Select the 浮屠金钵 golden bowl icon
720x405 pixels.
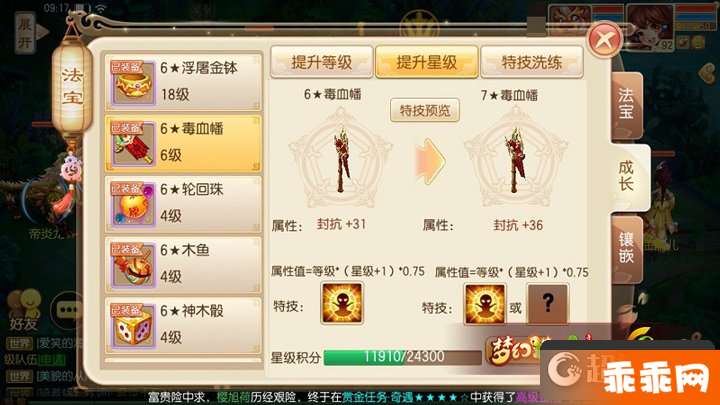click(132, 83)
